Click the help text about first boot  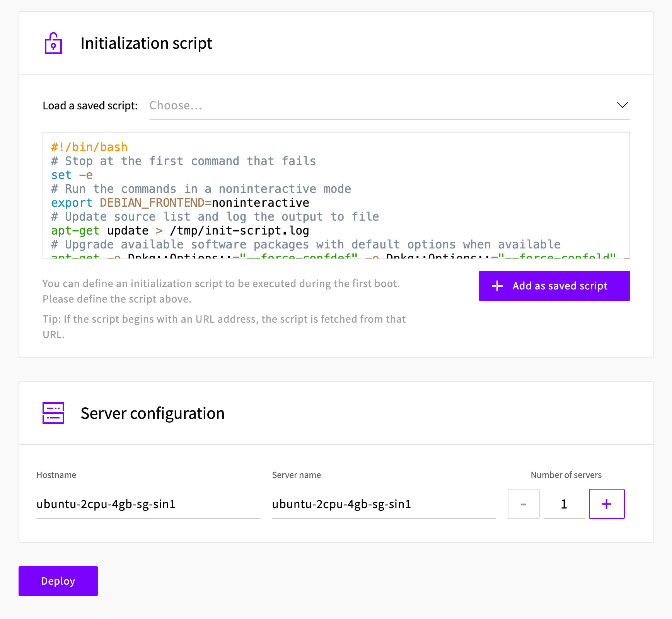coord(221,291)
